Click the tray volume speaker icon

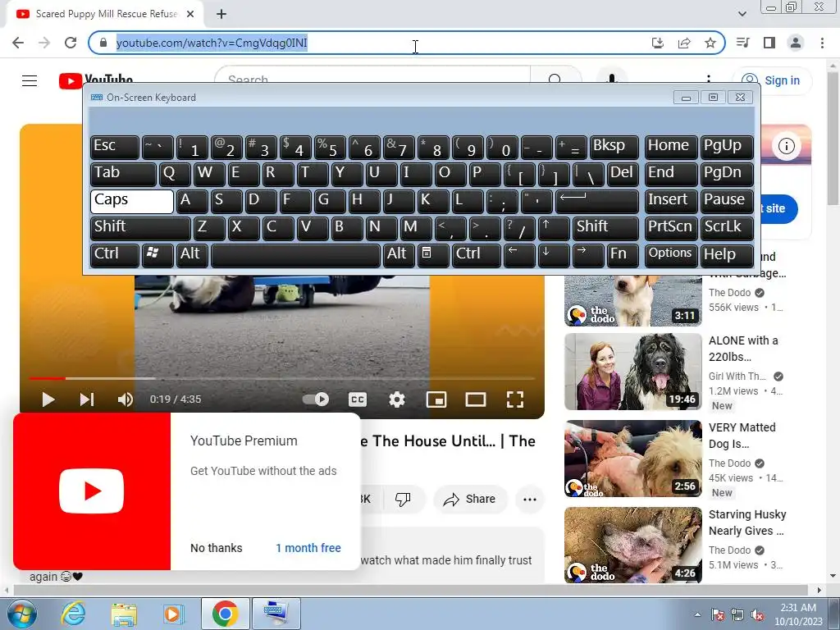[757, 614]
